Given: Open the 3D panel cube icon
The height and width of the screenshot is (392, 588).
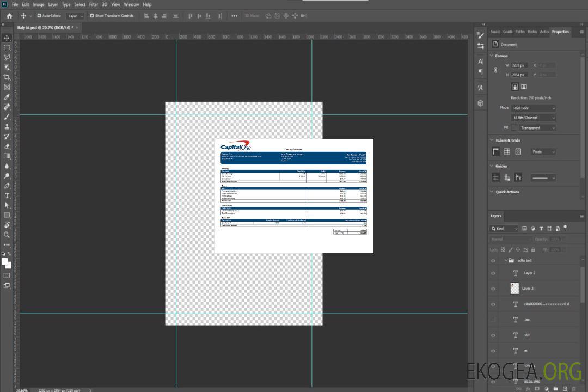Looking at the screenshot, I should point(481,103).
